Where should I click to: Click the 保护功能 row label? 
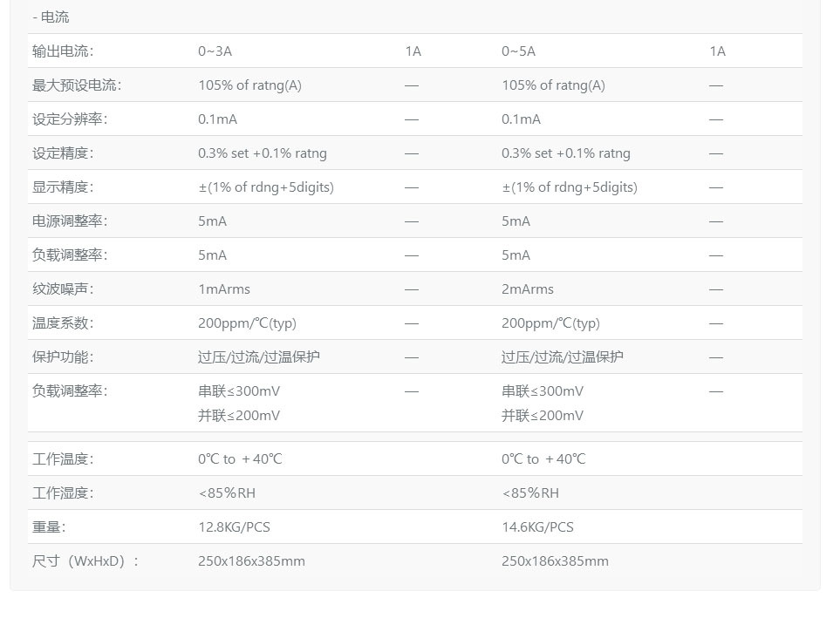pos(62,357)
